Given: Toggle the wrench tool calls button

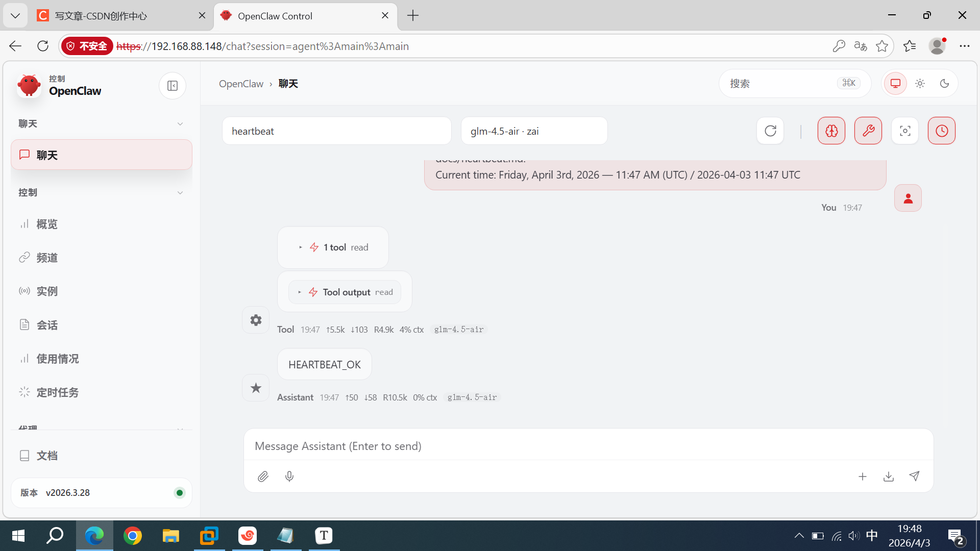Looking at the screenshot, I should point(868,131).
